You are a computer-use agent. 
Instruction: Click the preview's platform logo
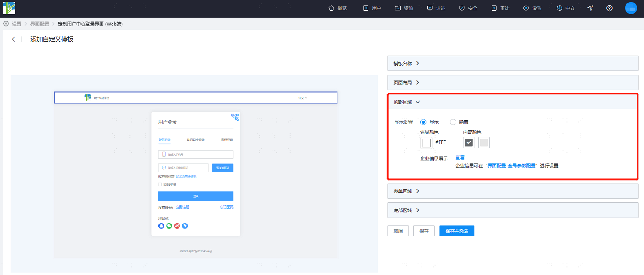point(88,98)
